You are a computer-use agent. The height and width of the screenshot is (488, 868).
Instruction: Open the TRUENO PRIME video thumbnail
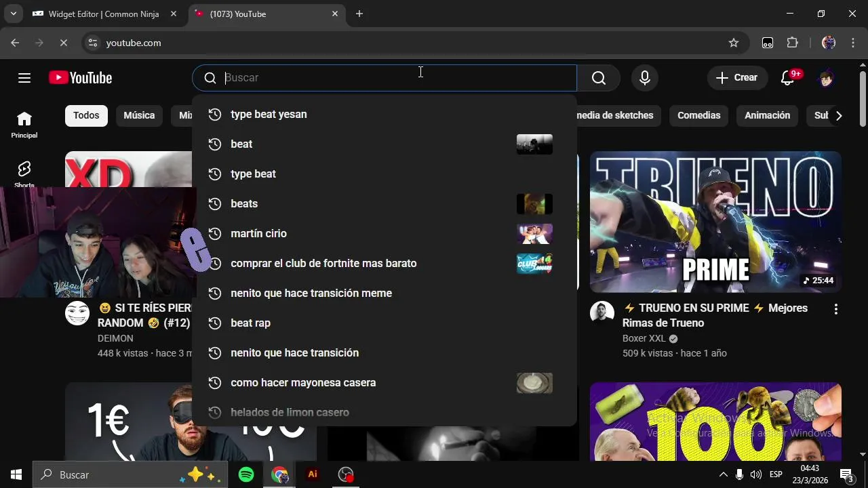(715, 222)
